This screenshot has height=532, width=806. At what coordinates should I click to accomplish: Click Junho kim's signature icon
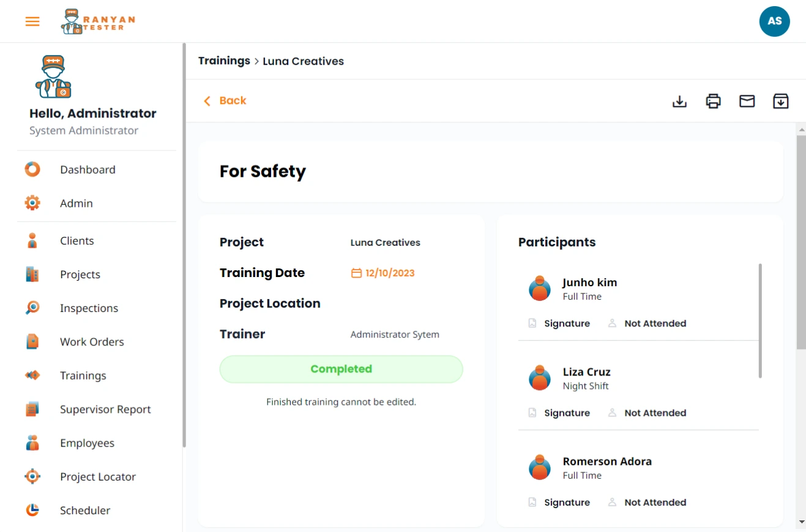coord(532,323)
